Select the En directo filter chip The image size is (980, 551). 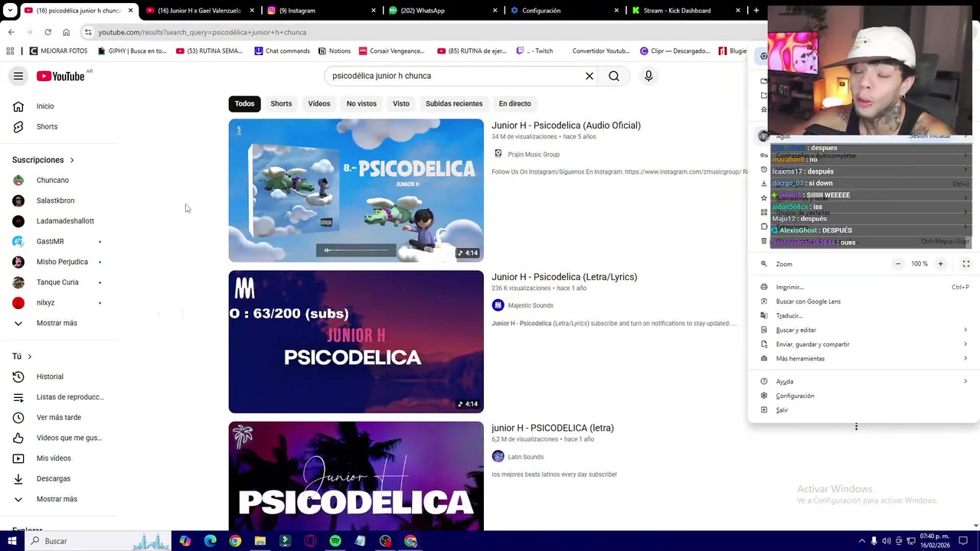[514, 103]
